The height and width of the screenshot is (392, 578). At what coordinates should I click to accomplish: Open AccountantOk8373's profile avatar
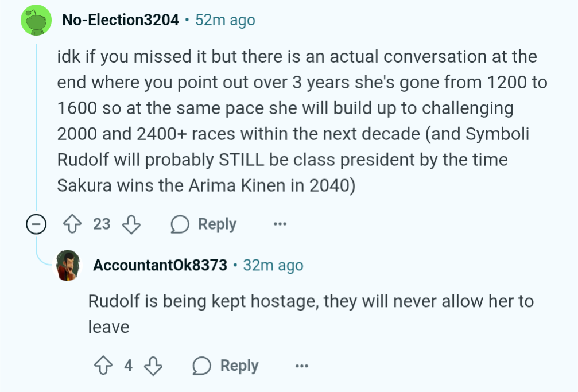pos(68,265)
